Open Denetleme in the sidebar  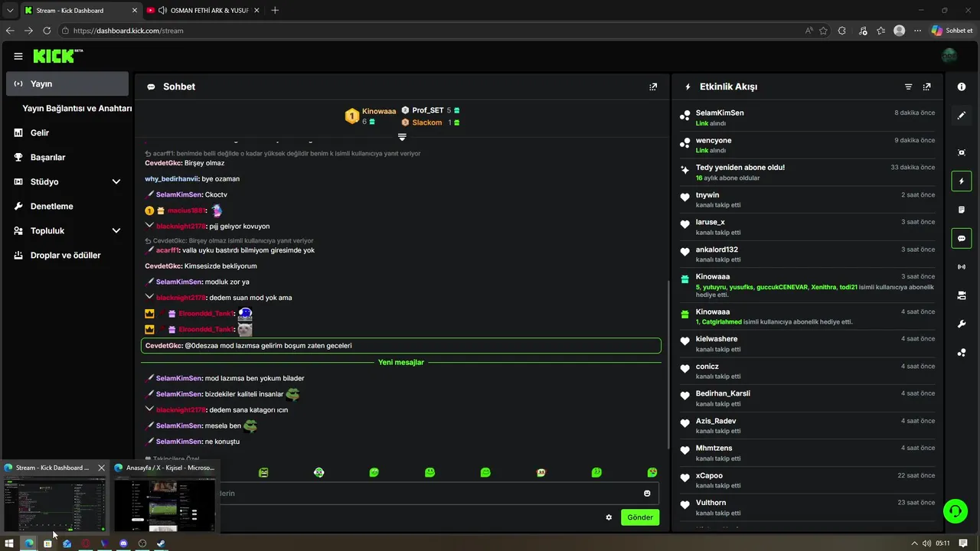tap(67, 207)
